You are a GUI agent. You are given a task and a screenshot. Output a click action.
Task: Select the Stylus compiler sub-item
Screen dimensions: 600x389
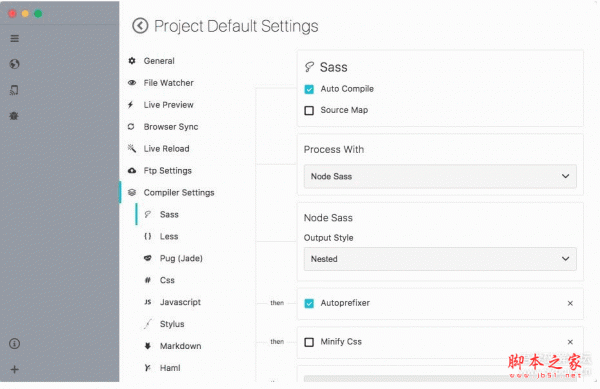tap(172, 324)
